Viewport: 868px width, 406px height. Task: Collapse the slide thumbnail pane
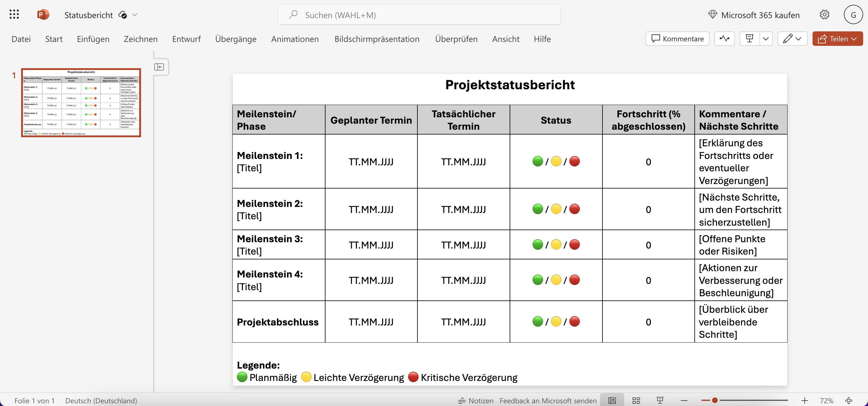pos(159,67)
